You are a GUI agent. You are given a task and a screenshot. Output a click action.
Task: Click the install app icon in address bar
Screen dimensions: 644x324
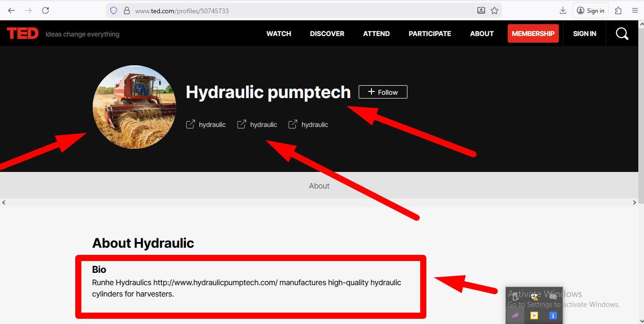[x=481, y=10]
